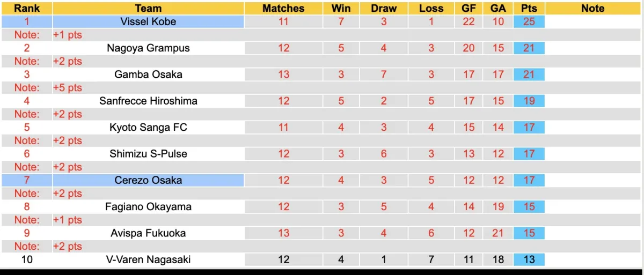Click Vissel Kobe's 25 points cell
Image resolution: width=644 pixels, height=275 pixels.
[529, 21]
